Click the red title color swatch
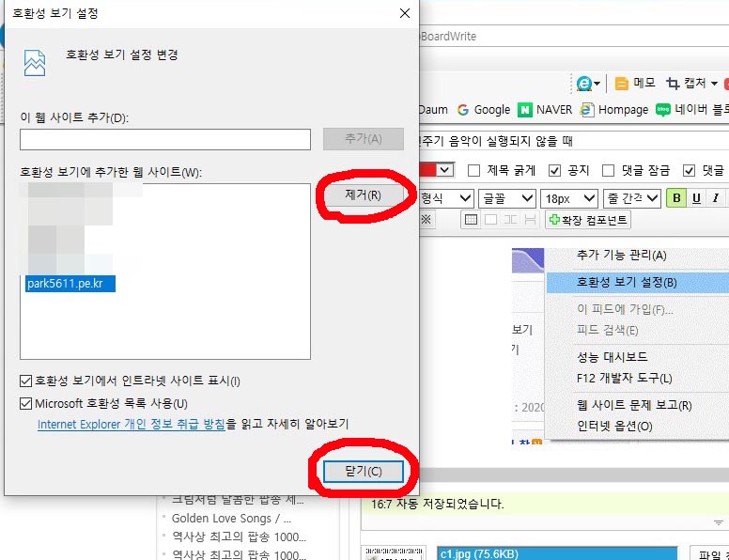Viewport: 729px width, 560px height. (x=427, y=170)
